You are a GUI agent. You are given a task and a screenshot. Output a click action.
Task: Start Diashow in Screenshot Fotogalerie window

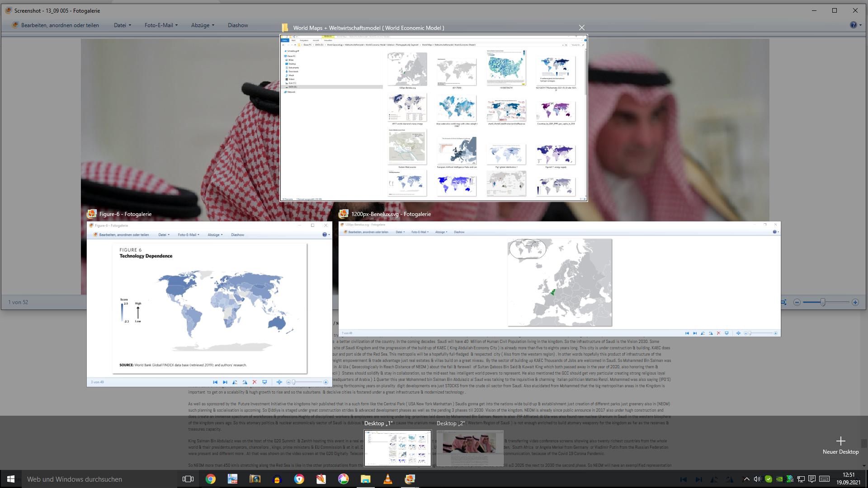point(238,25)
